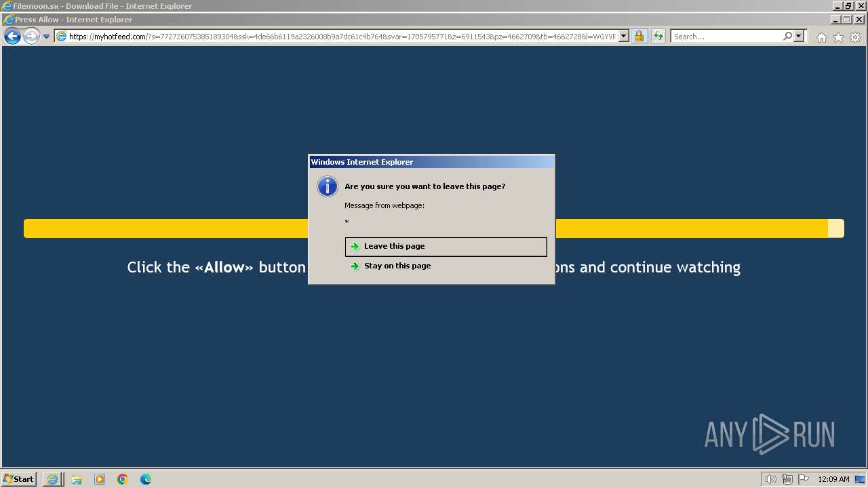Choose Stay on this page option
Screen dimensions: 868x488
pos(446,266)
